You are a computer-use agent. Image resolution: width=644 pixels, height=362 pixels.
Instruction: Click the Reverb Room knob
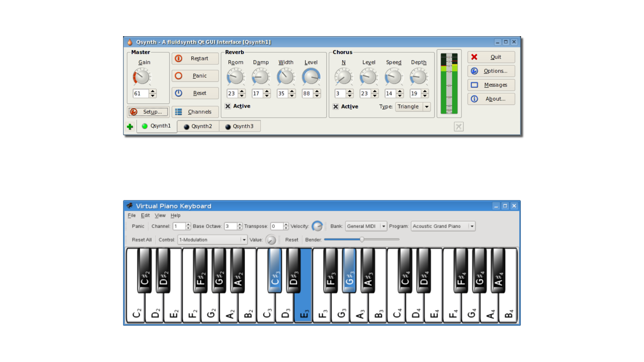click(x=235, y=77)
